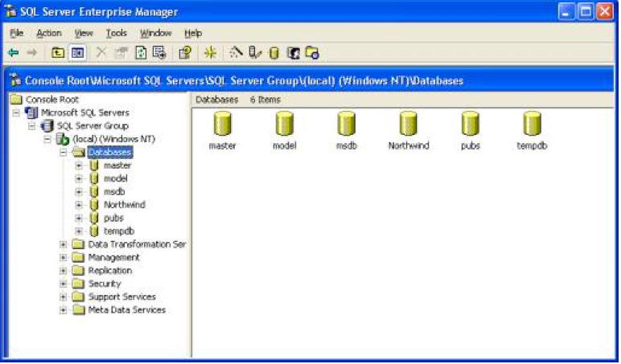Expand the Management folder node
The image size is (621, 364).
[64, 257]
